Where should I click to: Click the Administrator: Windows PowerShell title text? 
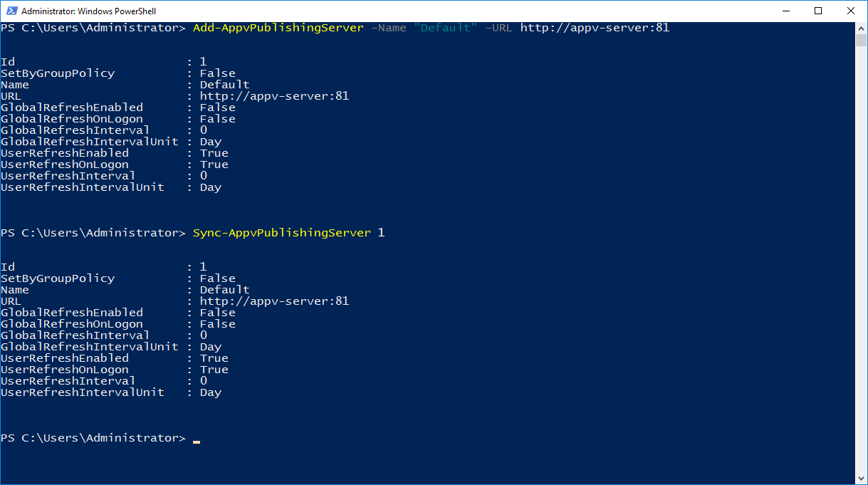(x=88, y=11)
